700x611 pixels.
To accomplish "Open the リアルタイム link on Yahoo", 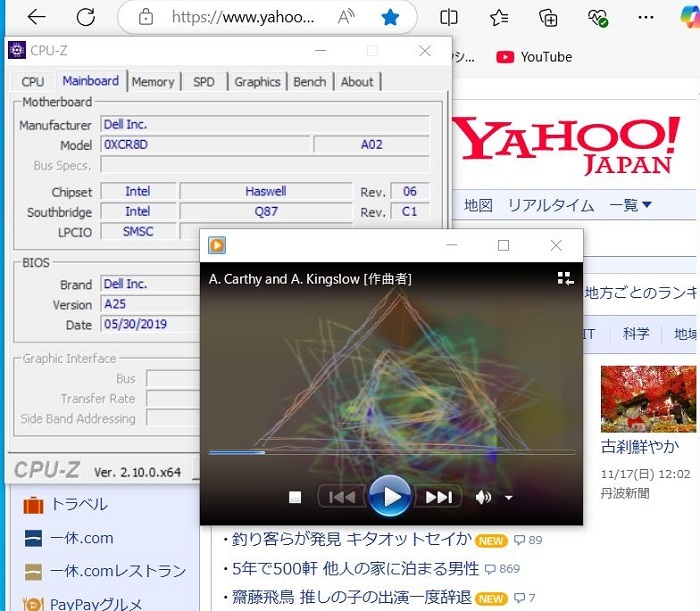I will 551,205.
